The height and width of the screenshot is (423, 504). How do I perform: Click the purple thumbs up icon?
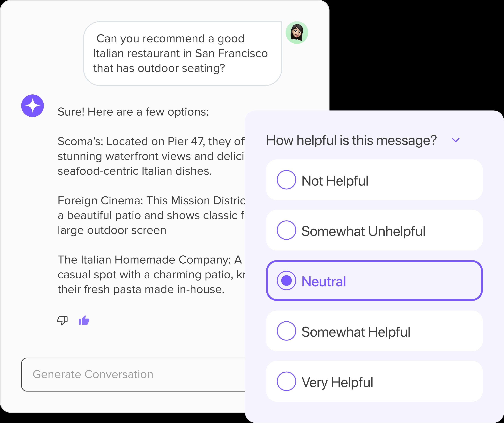pos(84,320)
